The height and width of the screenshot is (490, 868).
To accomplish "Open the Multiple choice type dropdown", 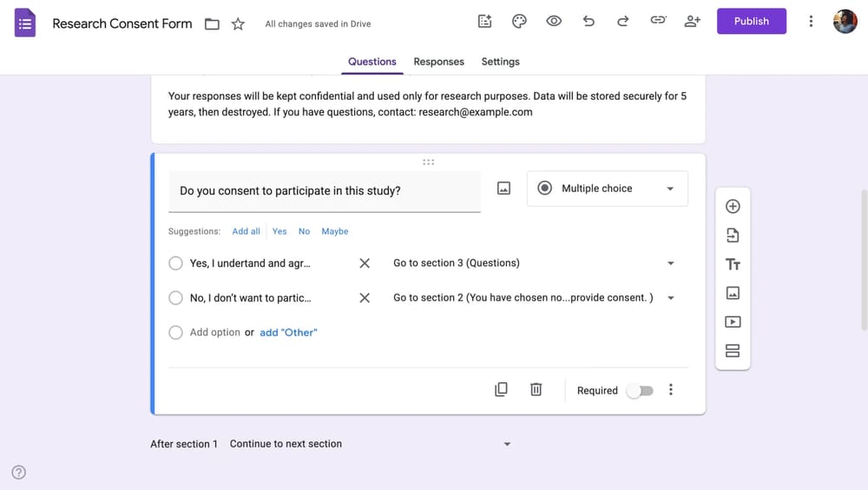I will (x=607, y=189).
